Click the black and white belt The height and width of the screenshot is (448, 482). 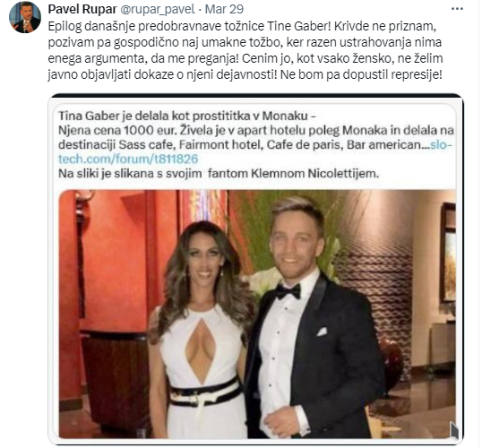coord(205,393)
